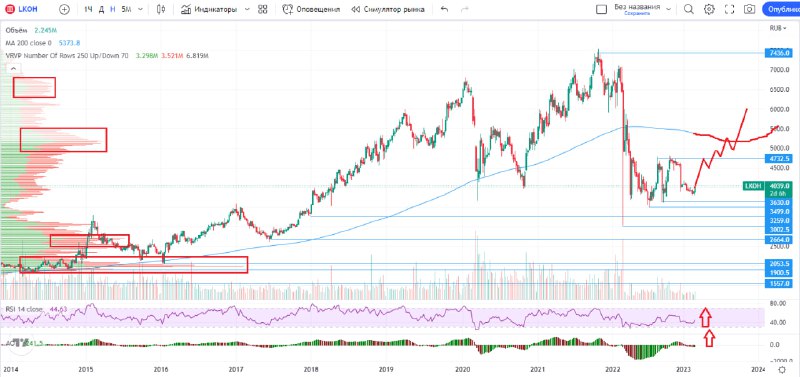
Task: Click the RSI 80.00 scale value
Action: coord(778,303)
